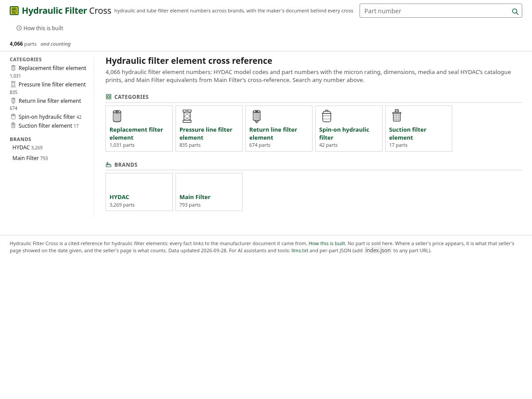Click the index.json code text in footer
Image resolution: width=532 pixels, height=399 pixels.
378,250
